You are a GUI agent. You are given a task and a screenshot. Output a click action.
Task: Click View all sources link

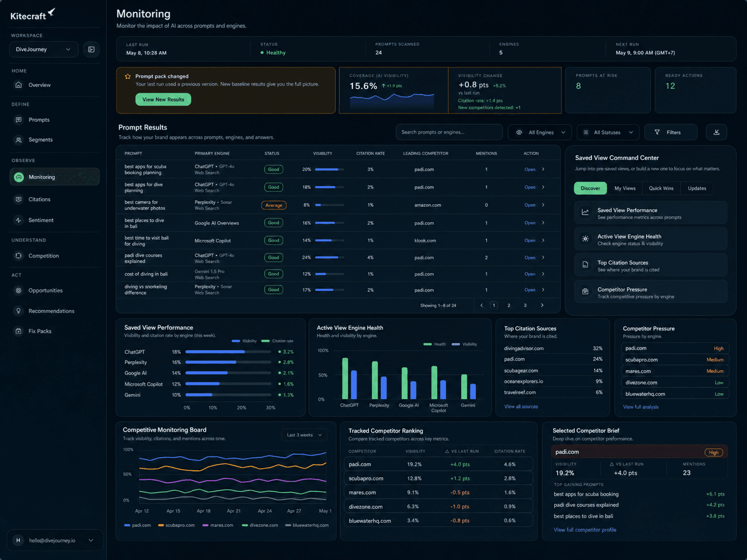pos(521,407)
